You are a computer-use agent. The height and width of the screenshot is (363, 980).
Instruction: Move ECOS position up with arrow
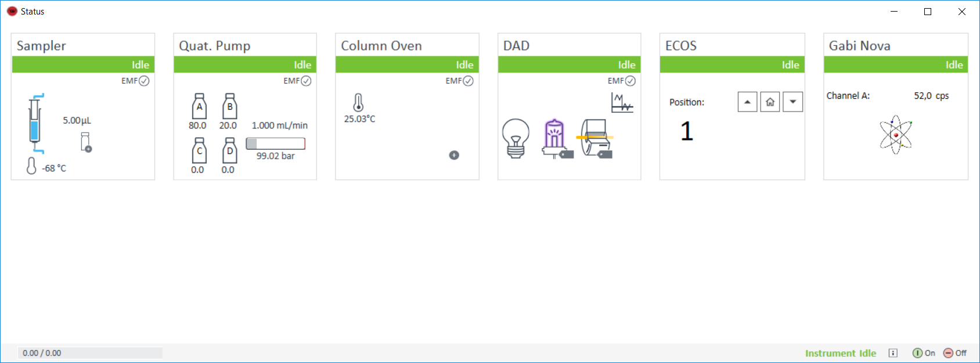click(x=747, y=102)
